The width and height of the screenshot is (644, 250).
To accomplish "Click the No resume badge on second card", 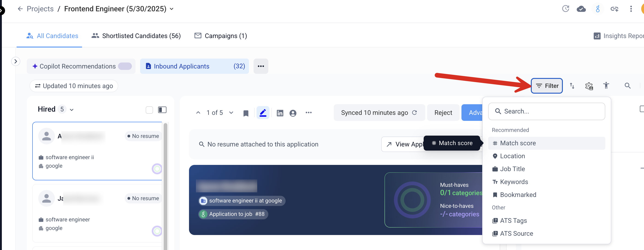I will [143, 198].
